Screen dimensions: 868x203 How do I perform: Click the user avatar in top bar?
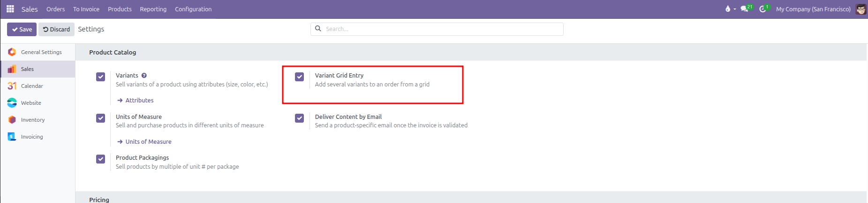tap(861, 9)
